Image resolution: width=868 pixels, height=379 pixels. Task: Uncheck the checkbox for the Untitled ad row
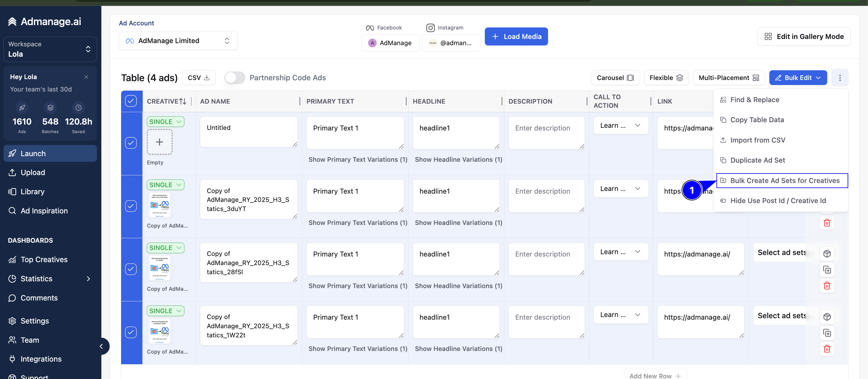[x=131, y=143]
